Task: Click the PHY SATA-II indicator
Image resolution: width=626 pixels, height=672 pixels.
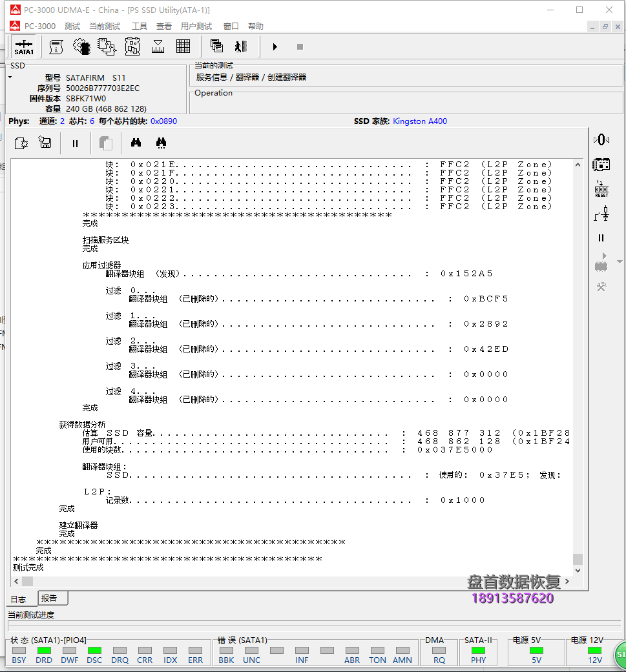Action: coord(478,651)
